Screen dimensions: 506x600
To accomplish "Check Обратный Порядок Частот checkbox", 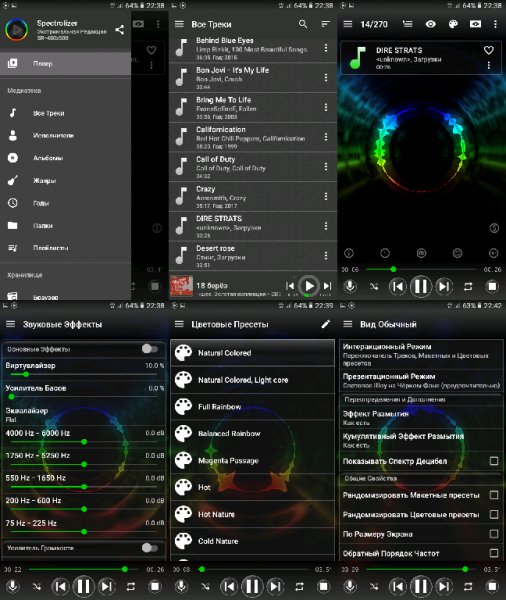I will coord(494,553).
